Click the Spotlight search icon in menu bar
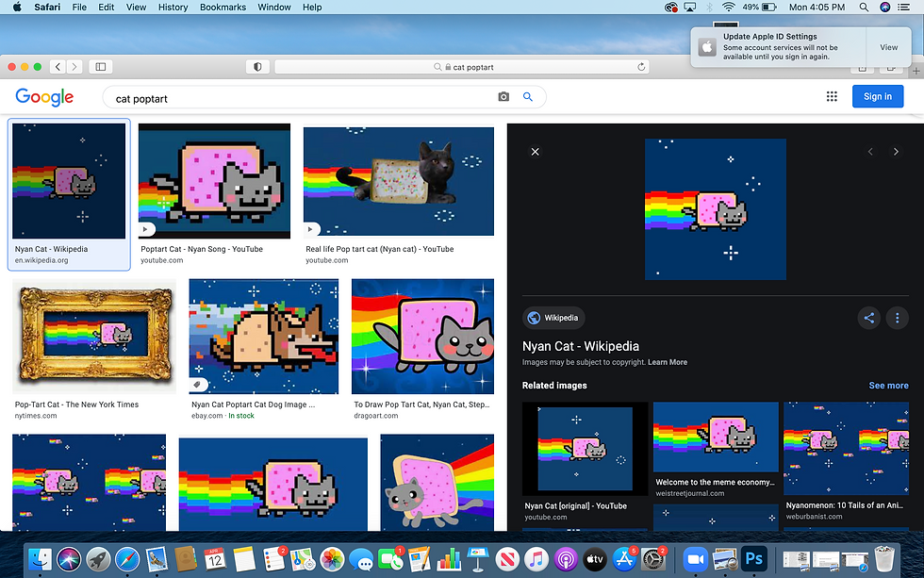The image size is (924, 578). (864, 7)
